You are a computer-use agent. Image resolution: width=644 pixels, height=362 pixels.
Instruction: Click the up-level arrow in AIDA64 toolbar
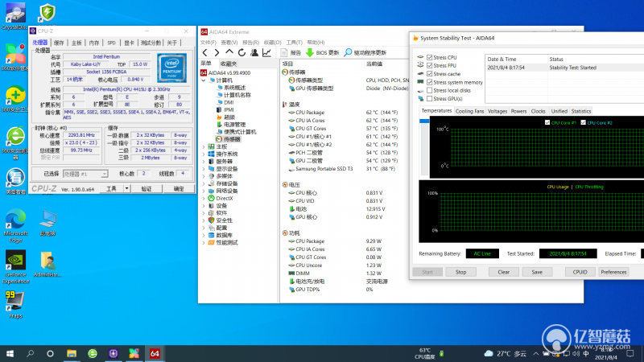229,52
